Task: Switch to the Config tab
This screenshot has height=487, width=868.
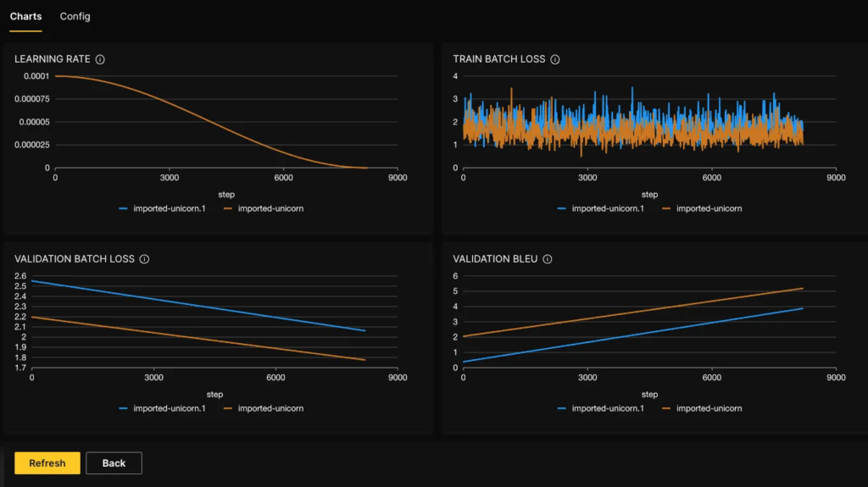Action: point(75,16)
